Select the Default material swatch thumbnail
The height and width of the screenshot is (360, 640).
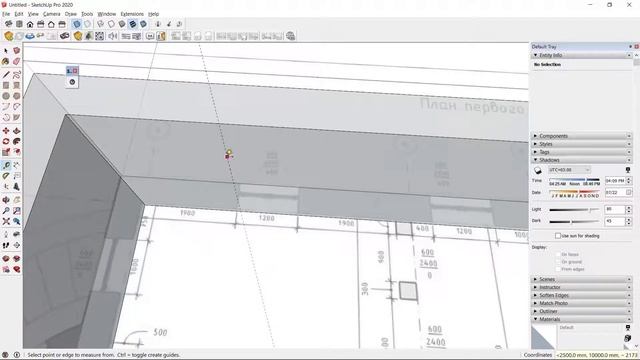pos(543,337)
